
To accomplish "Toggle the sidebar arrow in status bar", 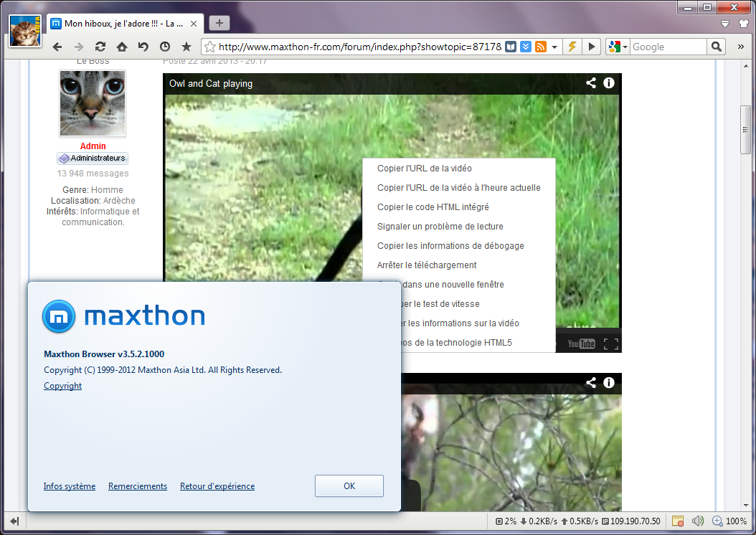I will pos(14,521).
